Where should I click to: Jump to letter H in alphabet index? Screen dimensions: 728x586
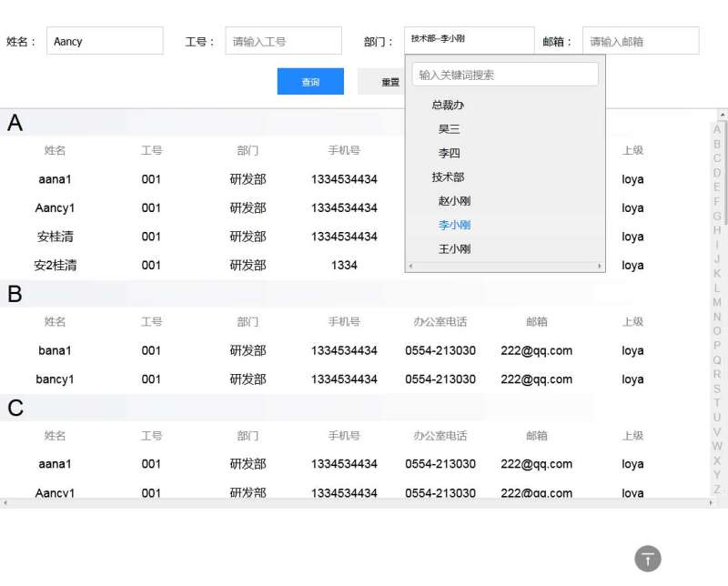click(717, 230)
